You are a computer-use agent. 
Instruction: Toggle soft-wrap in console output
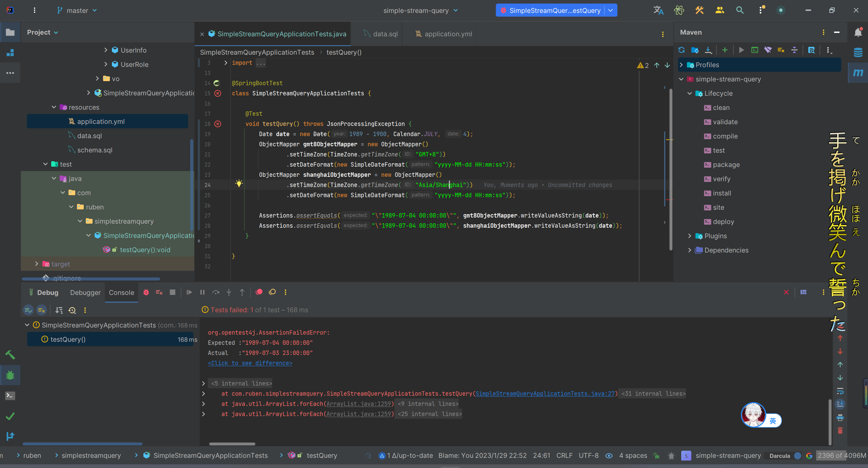click(x=840, y=391)
